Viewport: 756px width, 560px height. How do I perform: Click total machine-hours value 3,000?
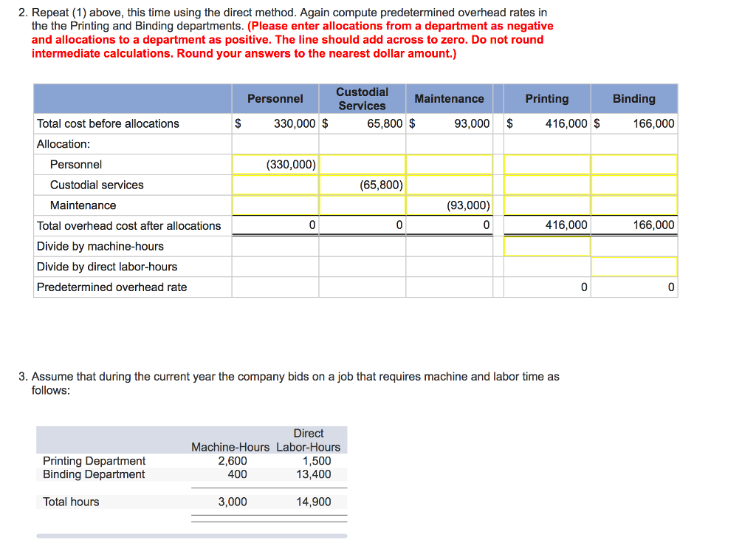point(233,502)
